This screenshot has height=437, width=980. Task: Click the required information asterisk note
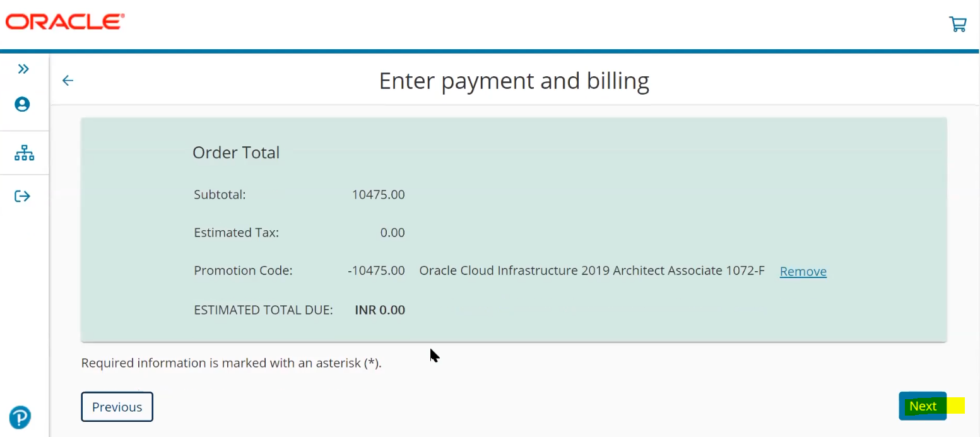point(232,363)
